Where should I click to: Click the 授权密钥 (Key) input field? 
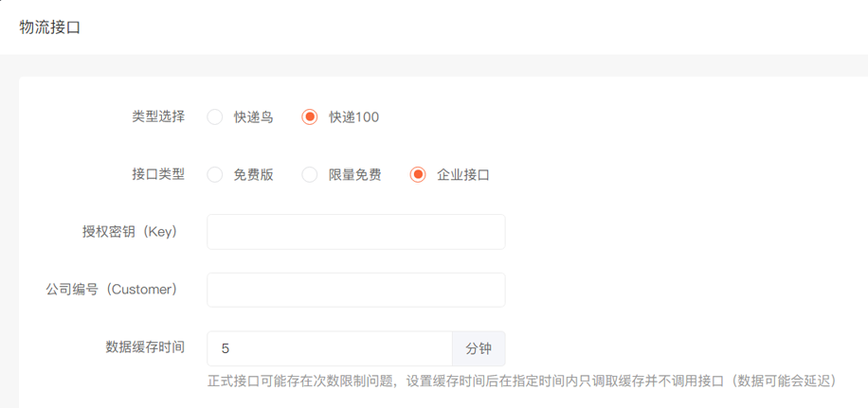click(355, 232)
